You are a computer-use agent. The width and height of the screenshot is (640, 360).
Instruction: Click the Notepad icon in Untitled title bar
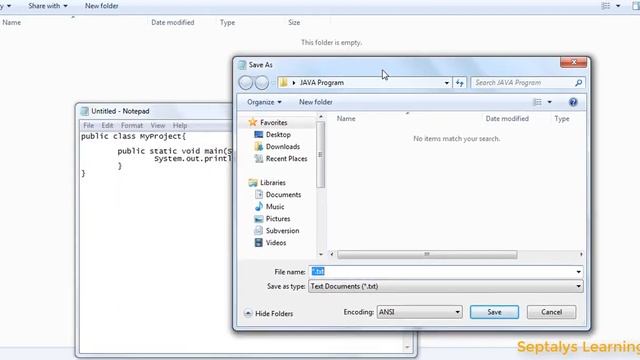click(x=84, y=111)
